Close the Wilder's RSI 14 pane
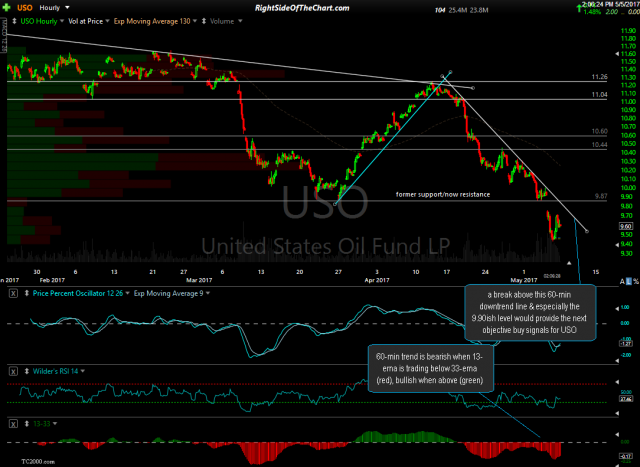 (x=13, y=371)
